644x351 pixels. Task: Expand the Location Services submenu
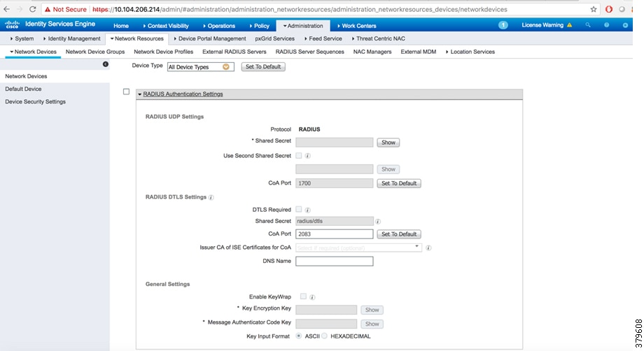coord(470,52)
